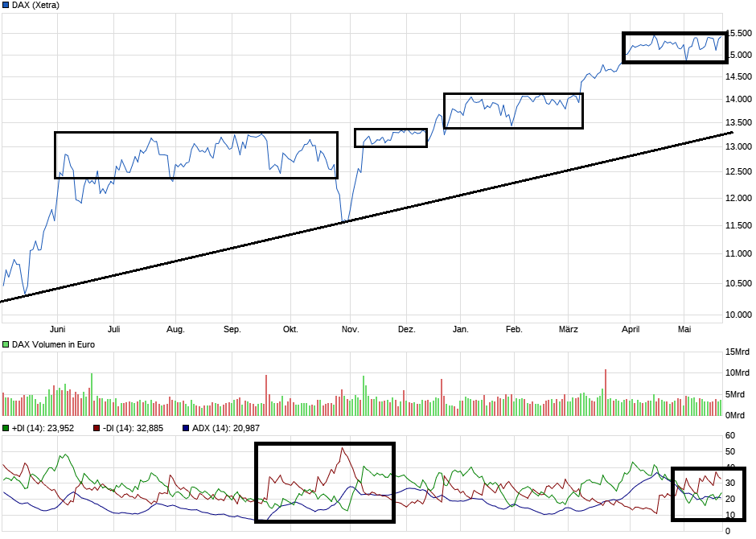Click the 14.500 price axis label

pos(738,76)
